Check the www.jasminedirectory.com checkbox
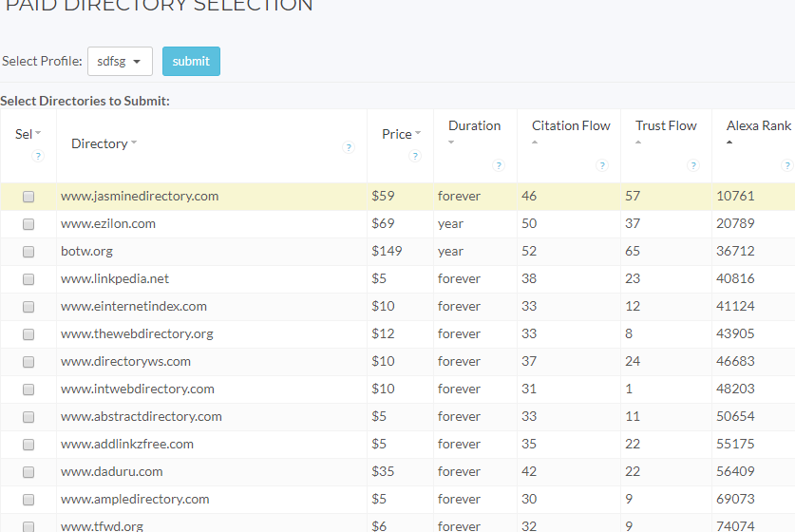 (28, 197)
